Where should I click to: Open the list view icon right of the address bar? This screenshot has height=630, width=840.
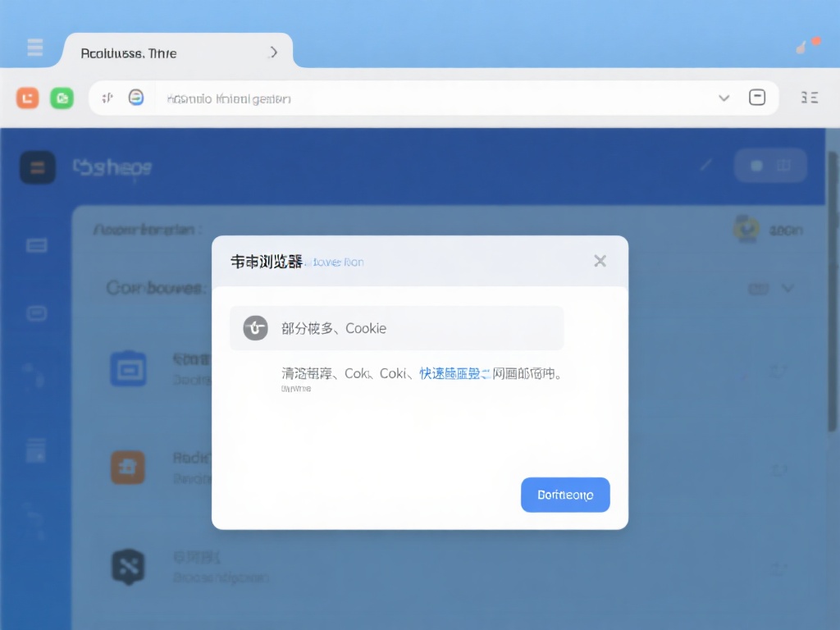[x=809, y=98]
